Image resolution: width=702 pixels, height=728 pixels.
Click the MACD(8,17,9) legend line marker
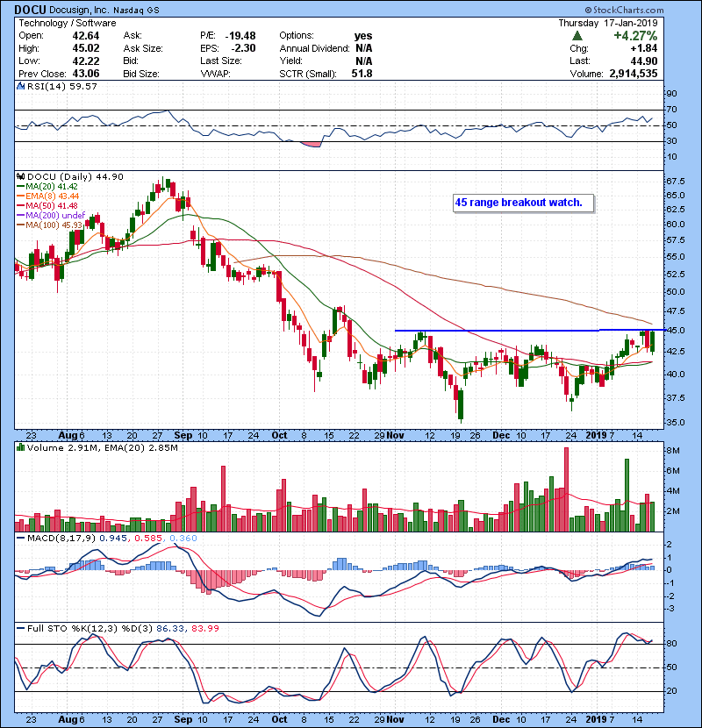[20, 539]
